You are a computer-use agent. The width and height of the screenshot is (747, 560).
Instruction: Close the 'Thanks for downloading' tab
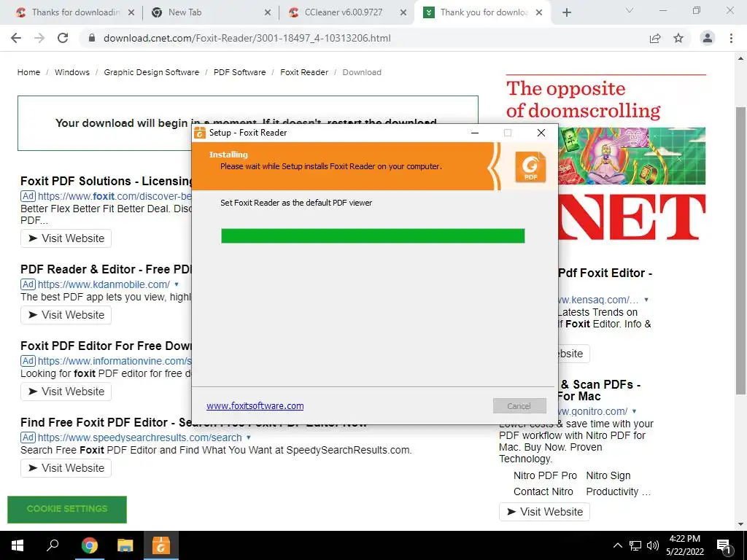click(x=131, y=12)
